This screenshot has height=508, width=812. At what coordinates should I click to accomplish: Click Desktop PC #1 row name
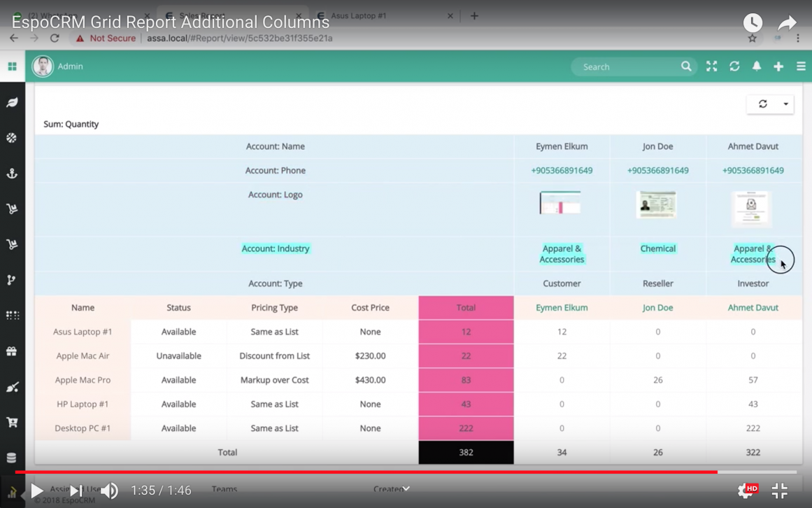point(83,428)
